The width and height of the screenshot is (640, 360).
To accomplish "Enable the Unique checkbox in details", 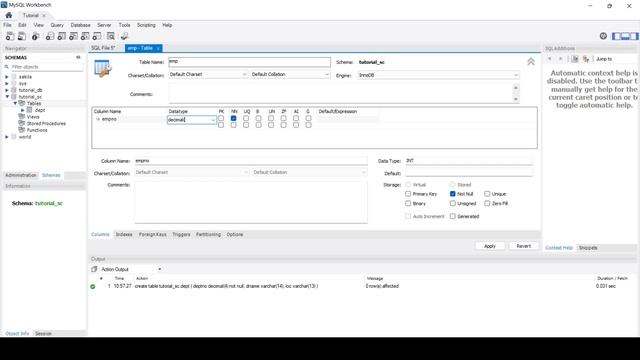I will tap(487, 194).
